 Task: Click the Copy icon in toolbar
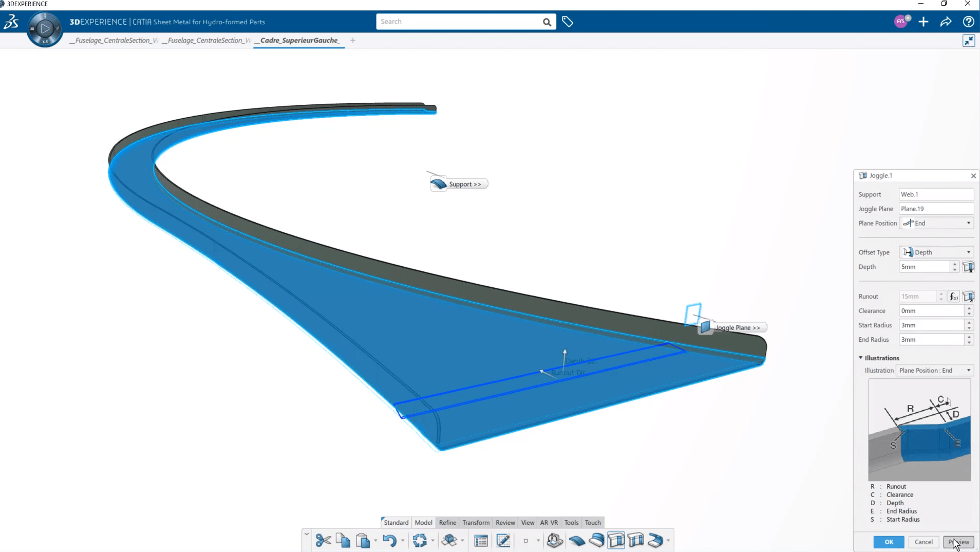[343, 540]
